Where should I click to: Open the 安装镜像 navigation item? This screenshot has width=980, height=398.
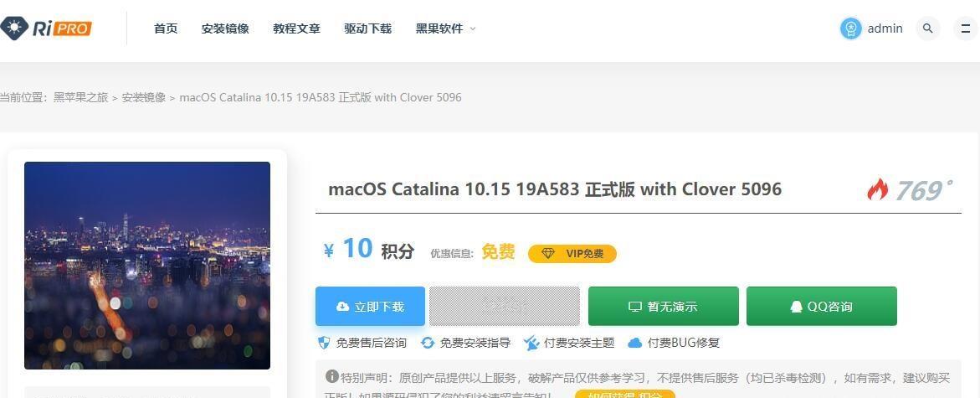225,28
